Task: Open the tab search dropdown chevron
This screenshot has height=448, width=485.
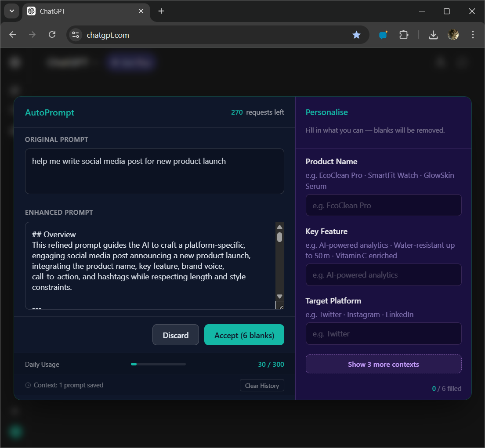Action: tap(11, 11)
